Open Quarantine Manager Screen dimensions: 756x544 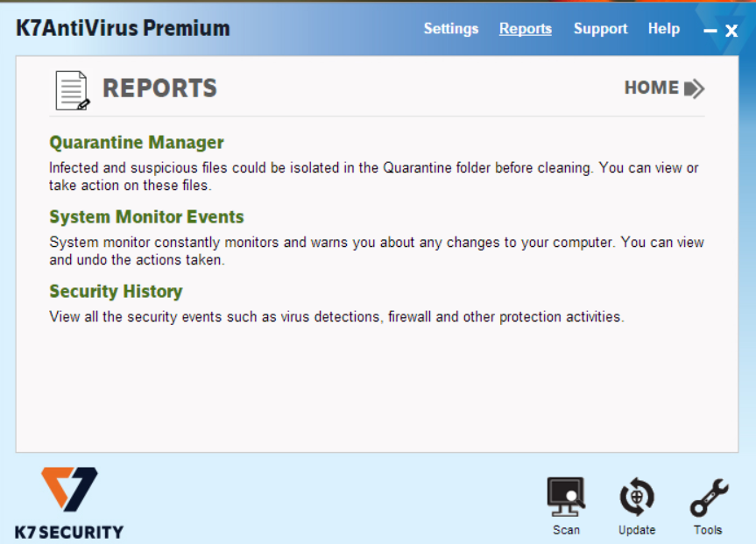[x=137, y=143]
